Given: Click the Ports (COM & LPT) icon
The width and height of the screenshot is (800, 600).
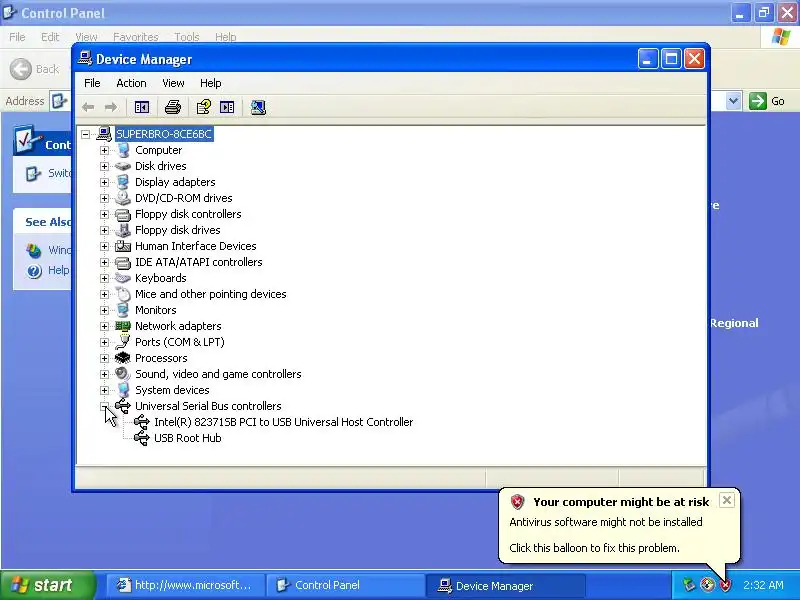Looking at the screenshot, I should click(123, 342).
